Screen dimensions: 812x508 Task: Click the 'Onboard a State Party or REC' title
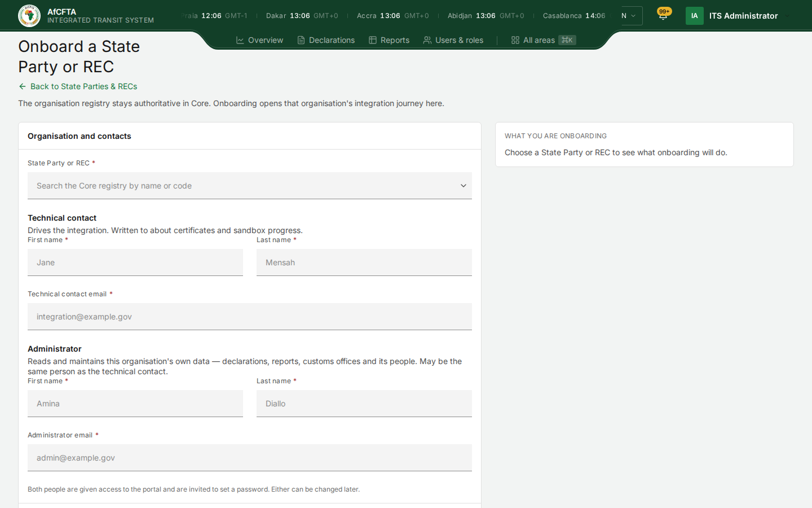point(79,56)
